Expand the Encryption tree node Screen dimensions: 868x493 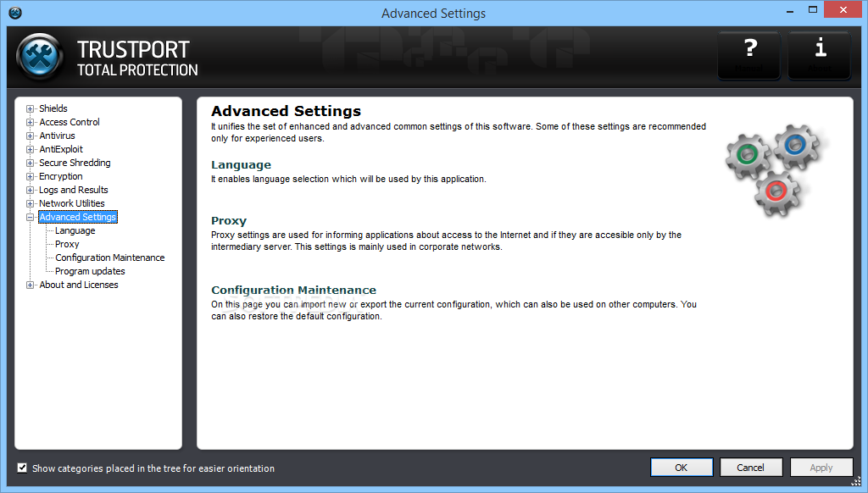(x=31, y=176)
